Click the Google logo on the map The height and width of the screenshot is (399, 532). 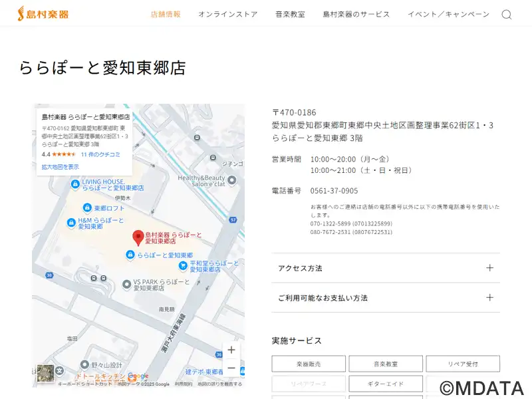138,376
